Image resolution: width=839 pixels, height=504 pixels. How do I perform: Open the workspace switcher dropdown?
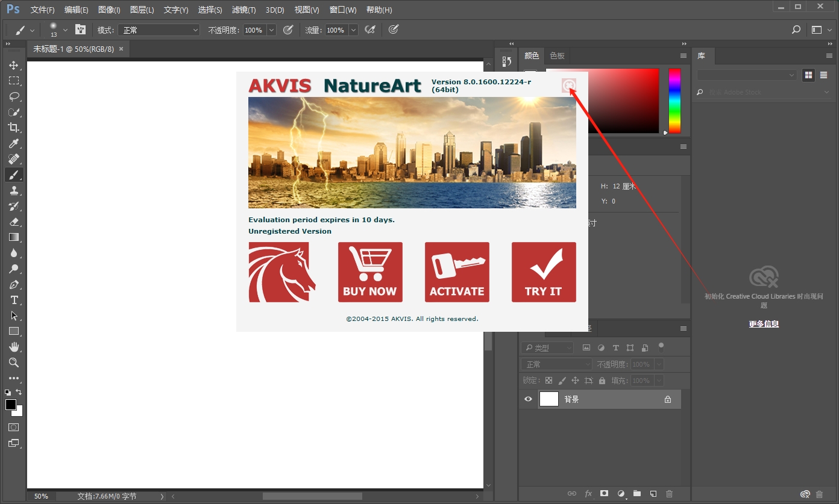click(821, 30)
